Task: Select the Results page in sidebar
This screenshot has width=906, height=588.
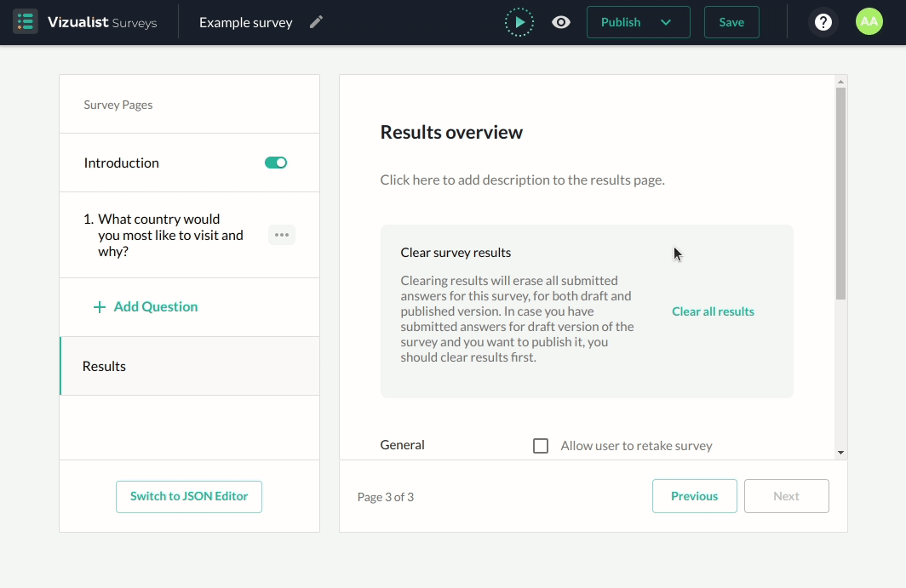Action: [x=104, y=366]
